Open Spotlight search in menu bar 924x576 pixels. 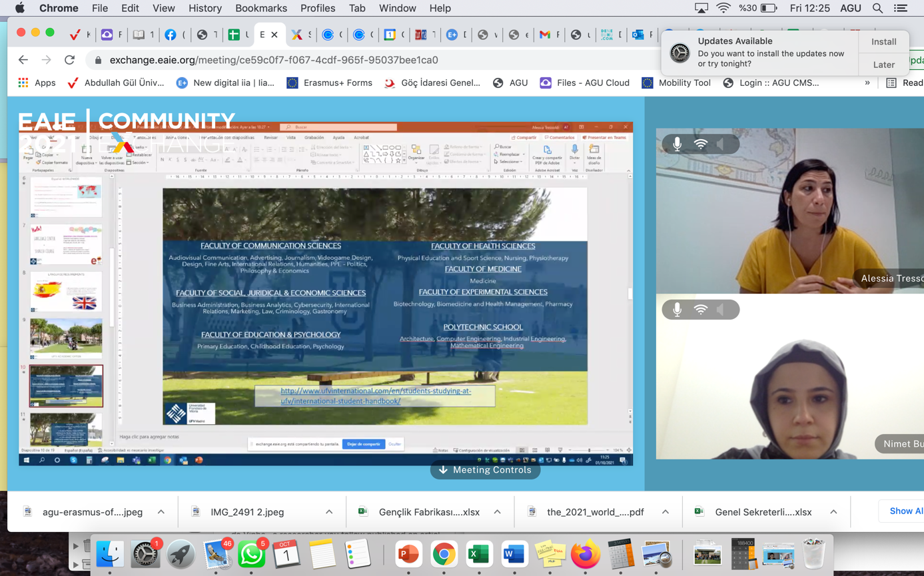tap(877, 8)
